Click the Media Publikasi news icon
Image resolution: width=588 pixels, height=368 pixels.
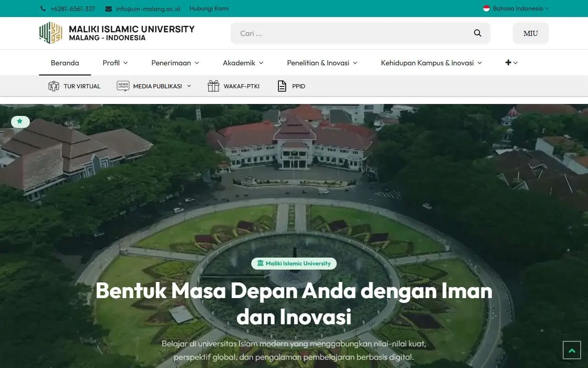(123, 86)
